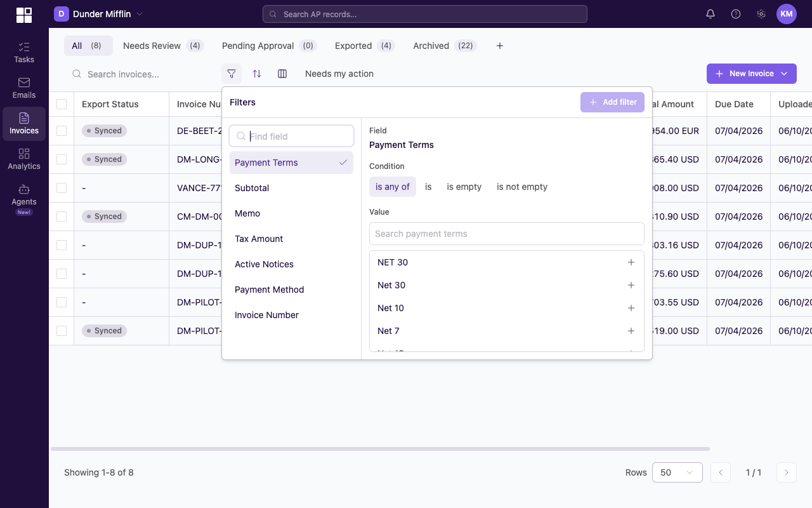Check the 19.00 USD DM-PILOT row checkbox
The width and height of the screenshot is (812, 508).
(62, 331)
